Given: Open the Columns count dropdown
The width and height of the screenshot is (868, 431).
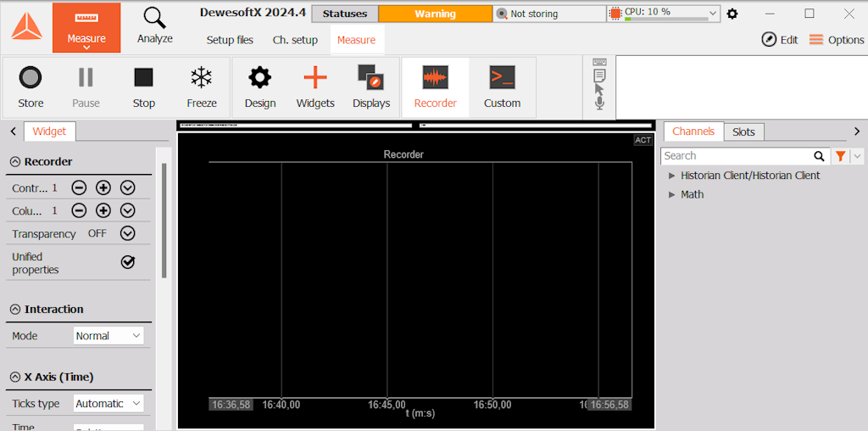Looking at the screenshot, I should pos(128,210).
